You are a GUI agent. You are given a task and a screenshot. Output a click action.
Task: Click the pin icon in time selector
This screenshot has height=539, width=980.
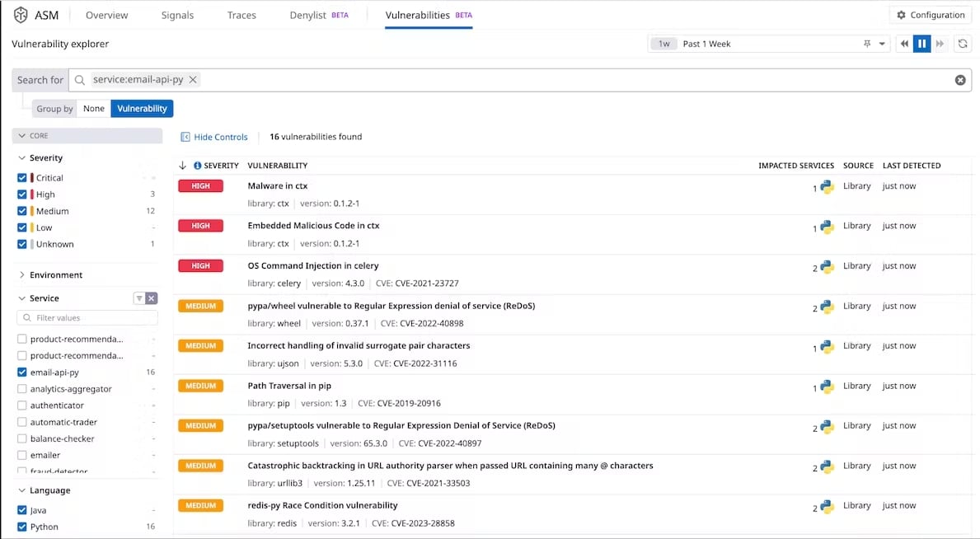(x=867, y=44)
